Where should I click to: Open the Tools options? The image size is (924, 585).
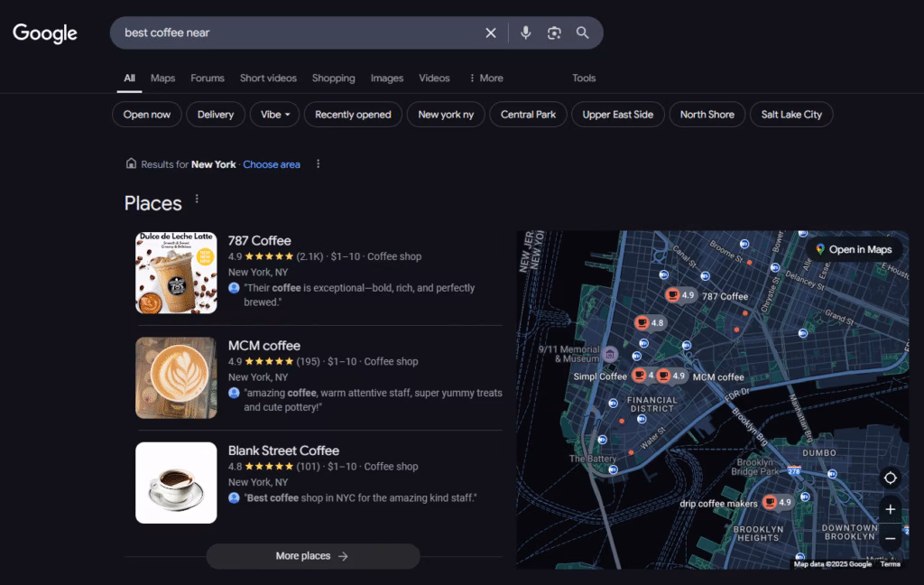tap(584, 79)
